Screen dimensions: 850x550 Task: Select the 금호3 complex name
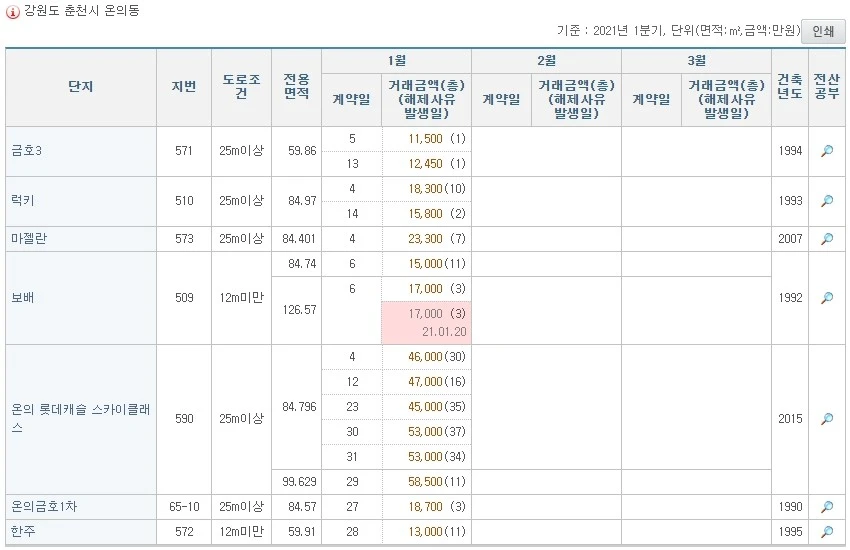point(27,151)
